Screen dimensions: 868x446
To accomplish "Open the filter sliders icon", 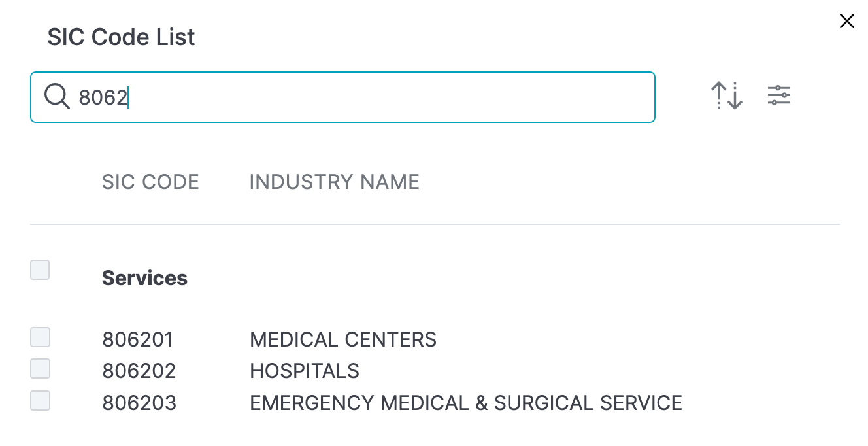I will pos(778,96).
